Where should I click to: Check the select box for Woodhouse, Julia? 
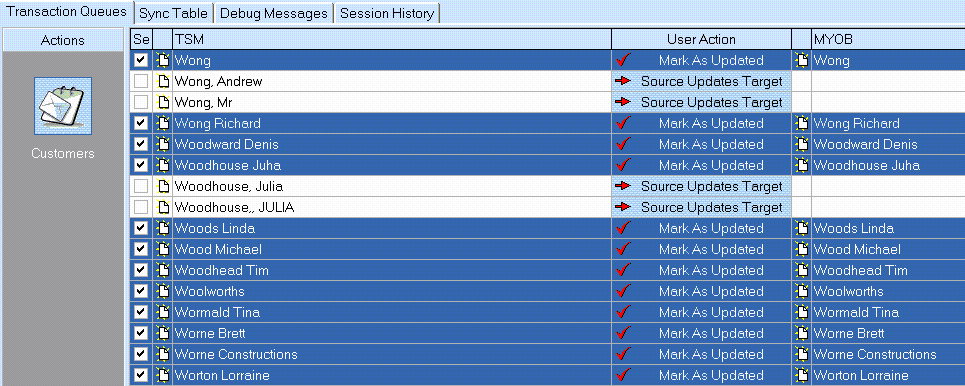[142, 186]
